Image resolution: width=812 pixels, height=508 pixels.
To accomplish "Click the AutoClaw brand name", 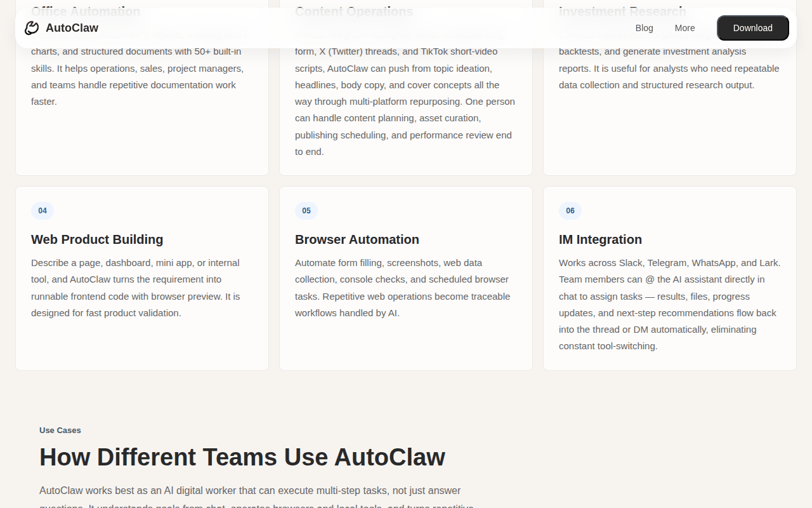I will pyautogui.click(x=72, y=28).
